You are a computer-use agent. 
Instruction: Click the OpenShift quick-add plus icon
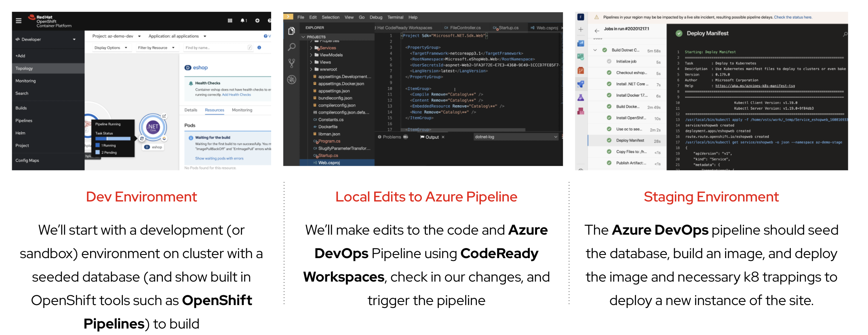point(257,21)
